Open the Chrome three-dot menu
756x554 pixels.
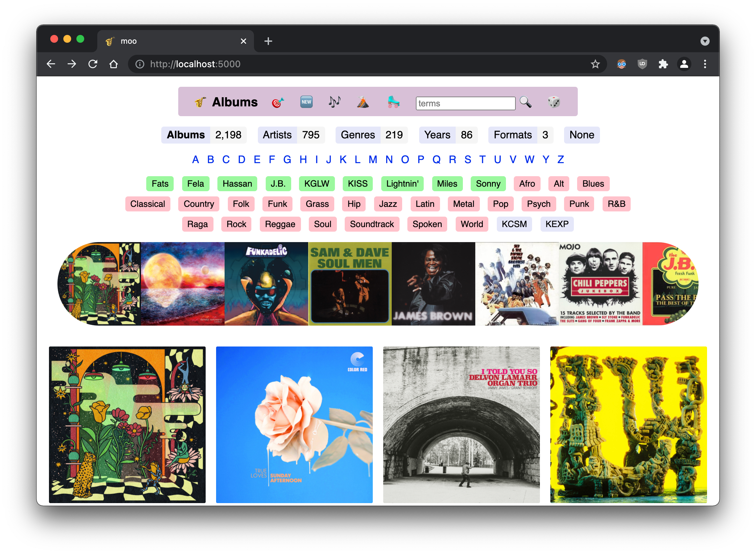tap(705, 64)
